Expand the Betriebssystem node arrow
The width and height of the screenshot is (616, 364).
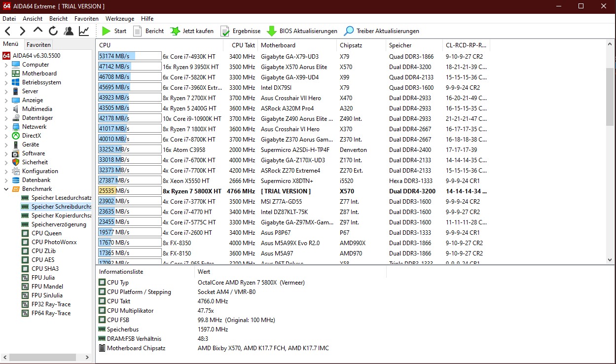6,82
